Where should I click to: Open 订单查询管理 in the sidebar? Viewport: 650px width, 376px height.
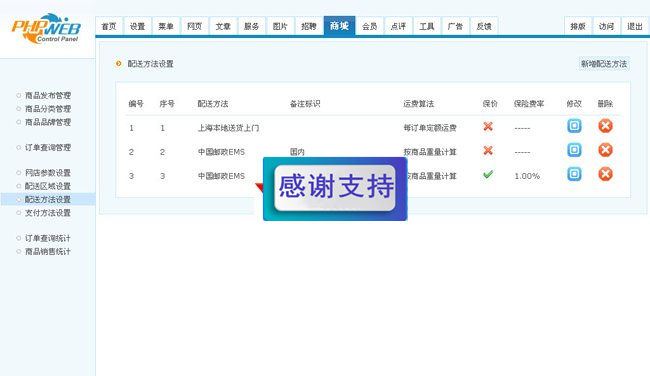coord(48,147)
